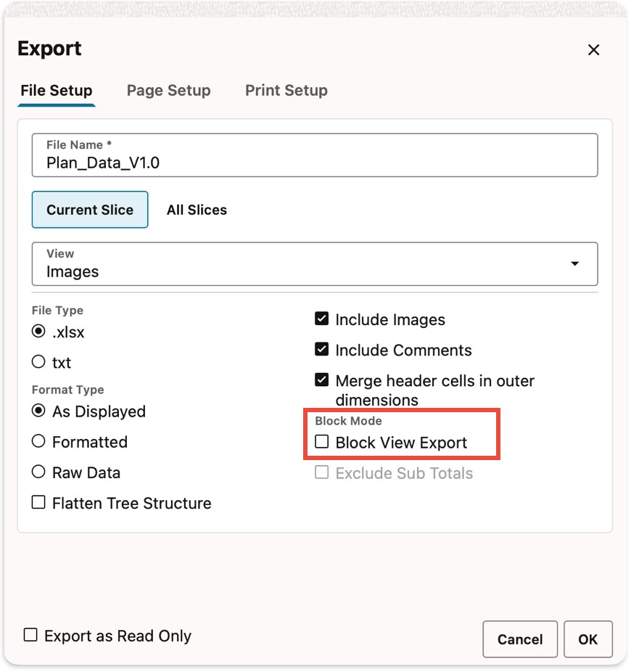
Task: Uncheck Merge header cells in outer dimensions
Action: (x=321, y=380)
